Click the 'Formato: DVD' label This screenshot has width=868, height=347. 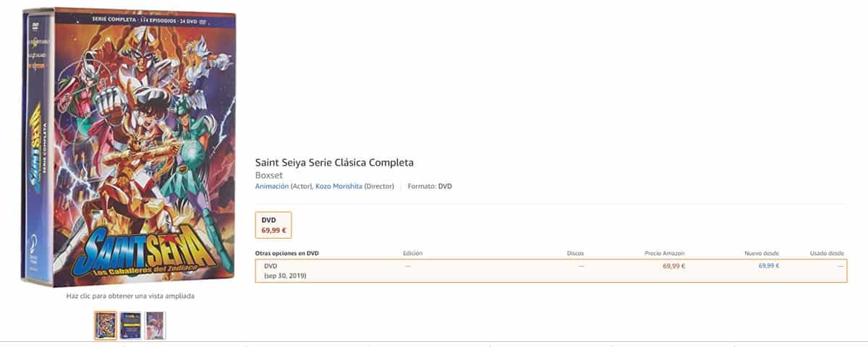430,187
